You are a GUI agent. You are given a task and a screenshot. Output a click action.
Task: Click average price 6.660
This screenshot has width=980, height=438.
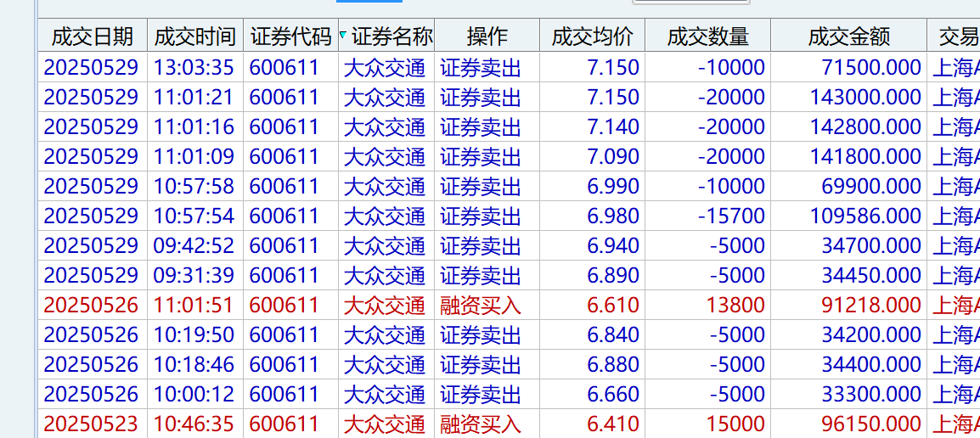(x=613, y=394)
